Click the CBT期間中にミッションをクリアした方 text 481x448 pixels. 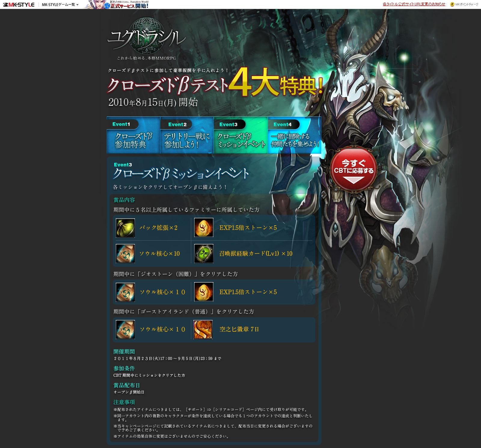point(149,375)
